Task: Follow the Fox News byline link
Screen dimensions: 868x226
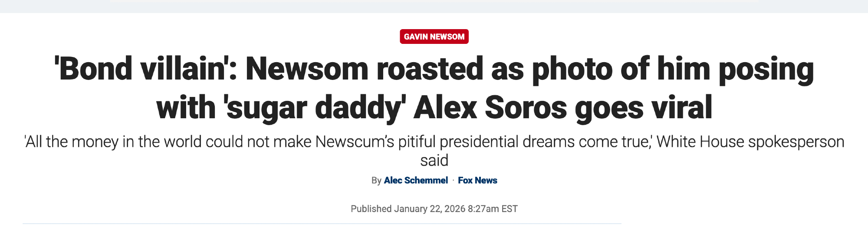Action: [477, 180]
